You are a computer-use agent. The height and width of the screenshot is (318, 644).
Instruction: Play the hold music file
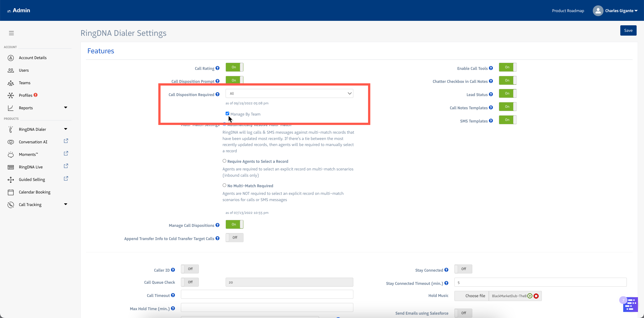[530, 296]
